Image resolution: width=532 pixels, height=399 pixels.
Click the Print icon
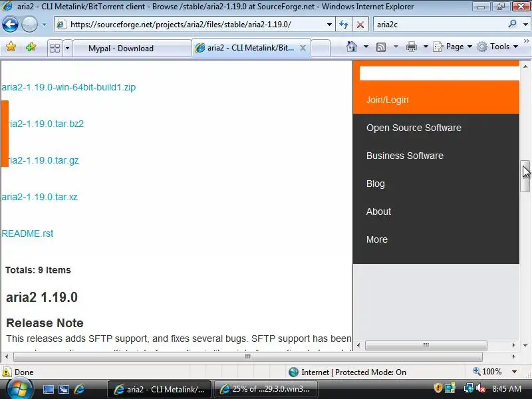412,47
